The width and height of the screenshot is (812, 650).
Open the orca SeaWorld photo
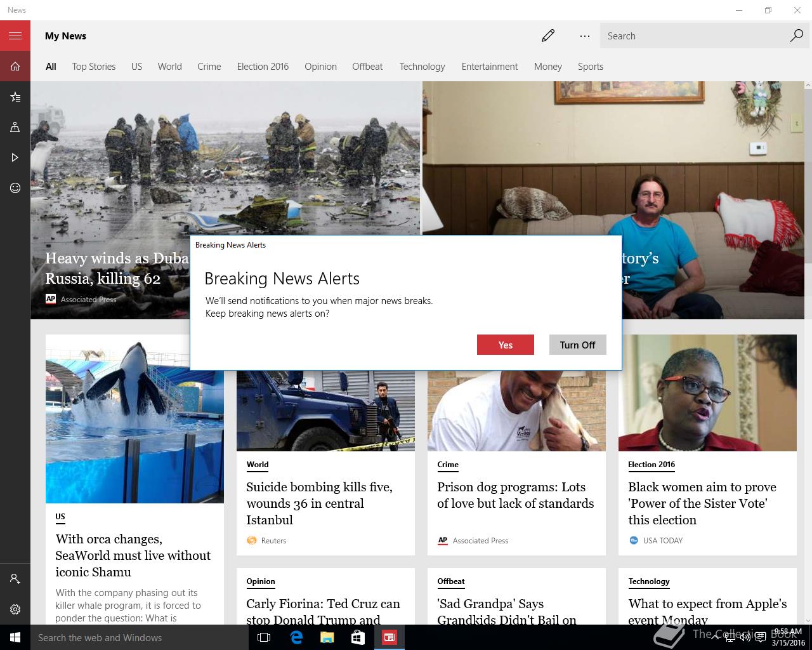(x=134, y=419)
